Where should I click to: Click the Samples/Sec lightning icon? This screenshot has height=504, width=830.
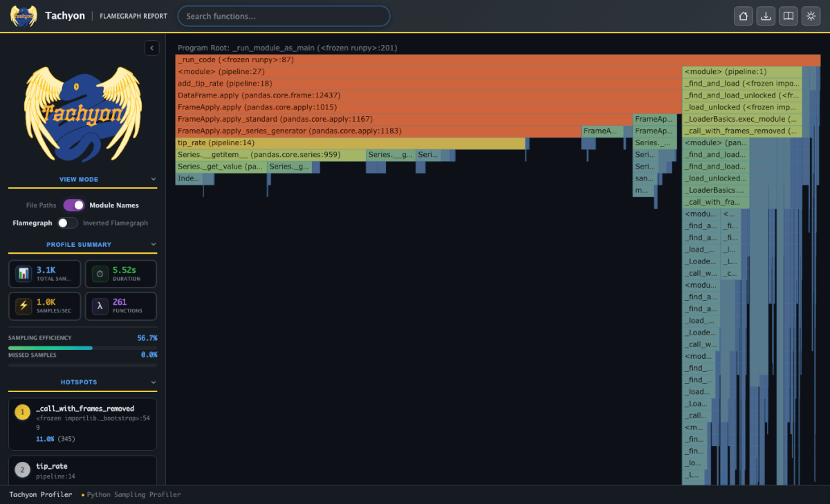(24, 306)
